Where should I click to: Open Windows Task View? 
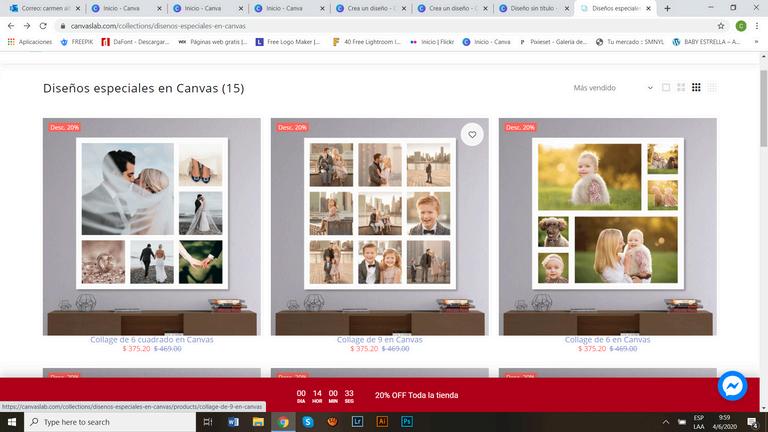click(x=208, y=422)
